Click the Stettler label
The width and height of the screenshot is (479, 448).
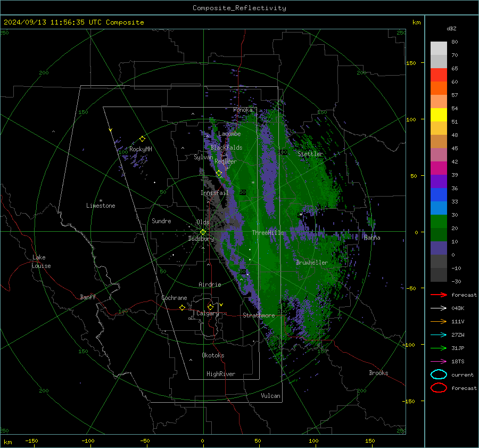pos(310,154)
